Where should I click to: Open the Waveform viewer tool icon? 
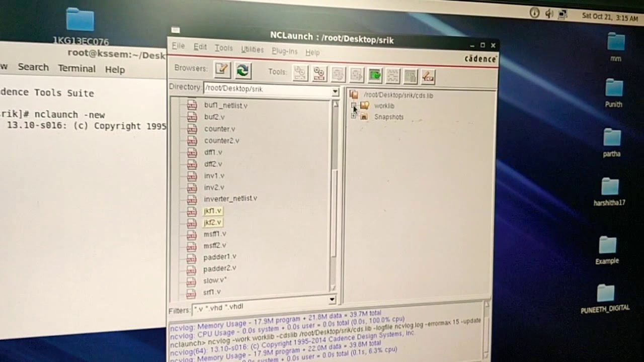point(392,76)
